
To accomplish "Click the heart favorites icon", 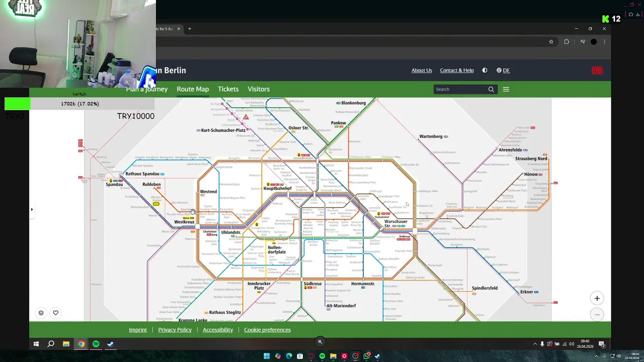I will tap(56, 313).
